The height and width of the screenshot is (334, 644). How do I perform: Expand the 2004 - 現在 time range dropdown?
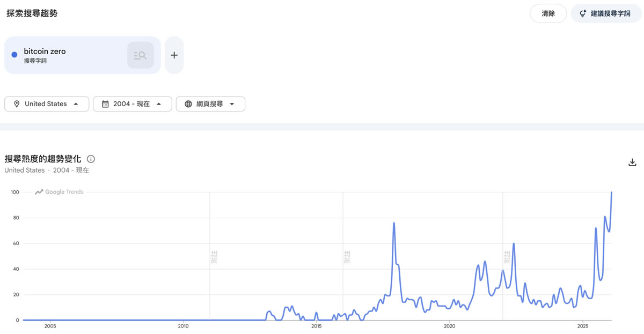pos(133,104)
